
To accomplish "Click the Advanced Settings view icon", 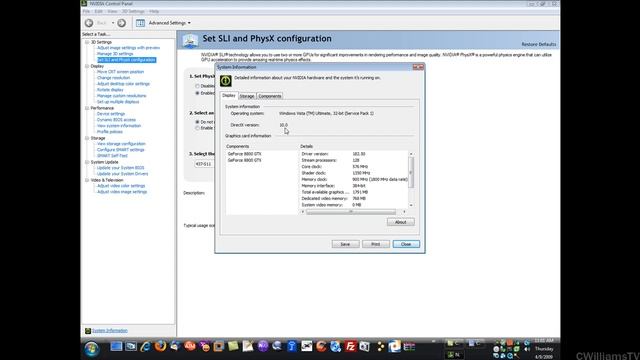I will pos(140,23).
